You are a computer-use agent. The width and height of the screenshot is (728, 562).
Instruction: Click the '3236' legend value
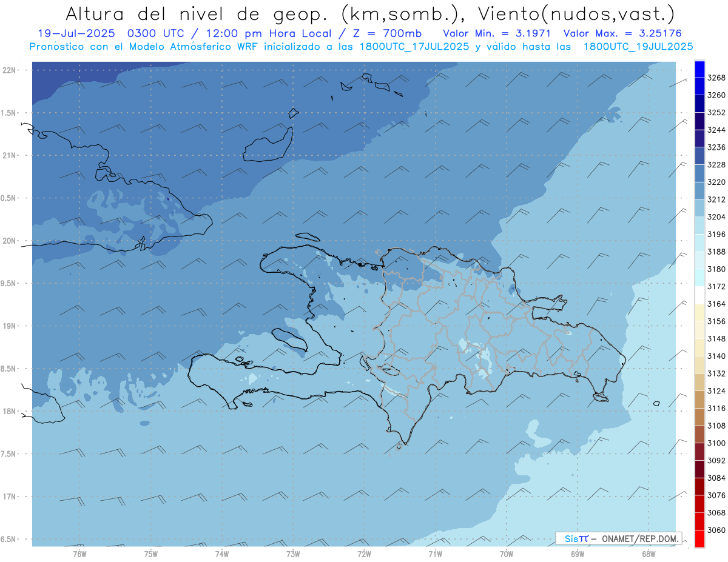pyautogui.click(x=716, y=147)
